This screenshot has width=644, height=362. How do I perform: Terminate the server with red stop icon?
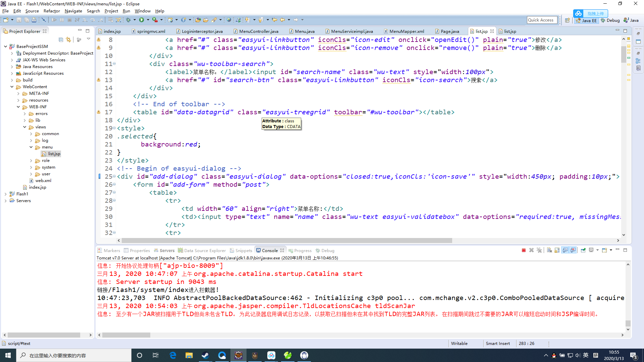click(x=524, y=250)
